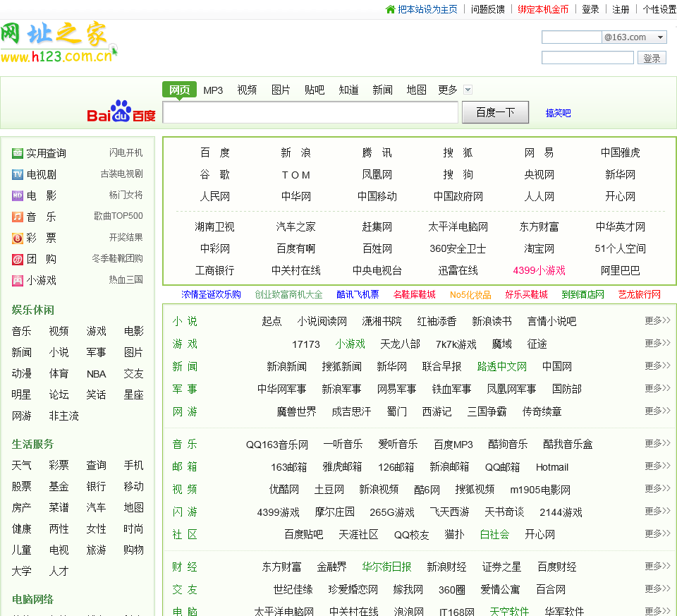Expand 更多 in the 小说 row
Screen dimensions: 677x616
[x=657, y=320]
